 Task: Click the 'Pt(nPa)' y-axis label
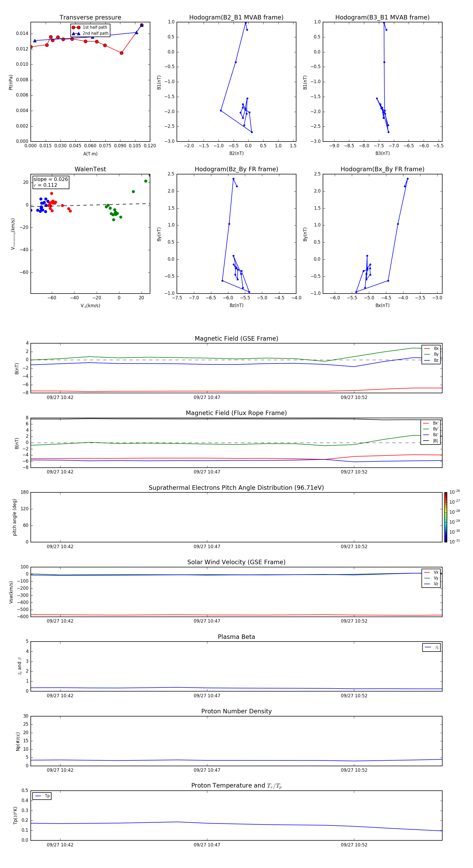click(11, 82)
